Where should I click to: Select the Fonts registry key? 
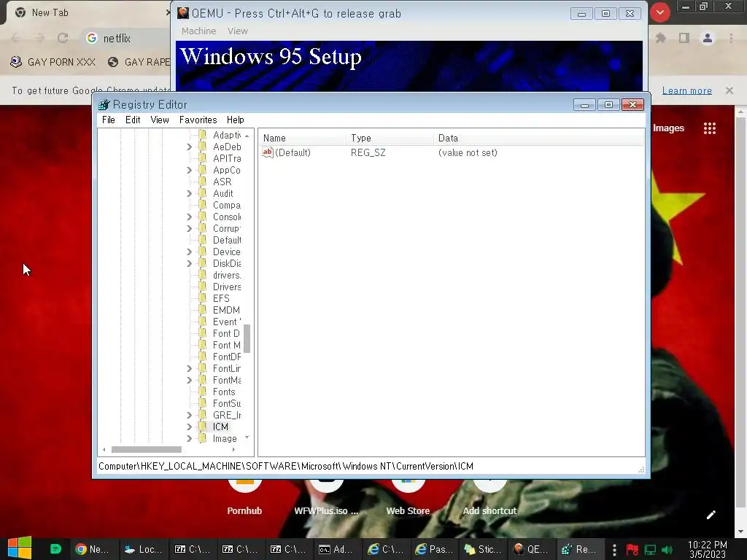[224, 392]
